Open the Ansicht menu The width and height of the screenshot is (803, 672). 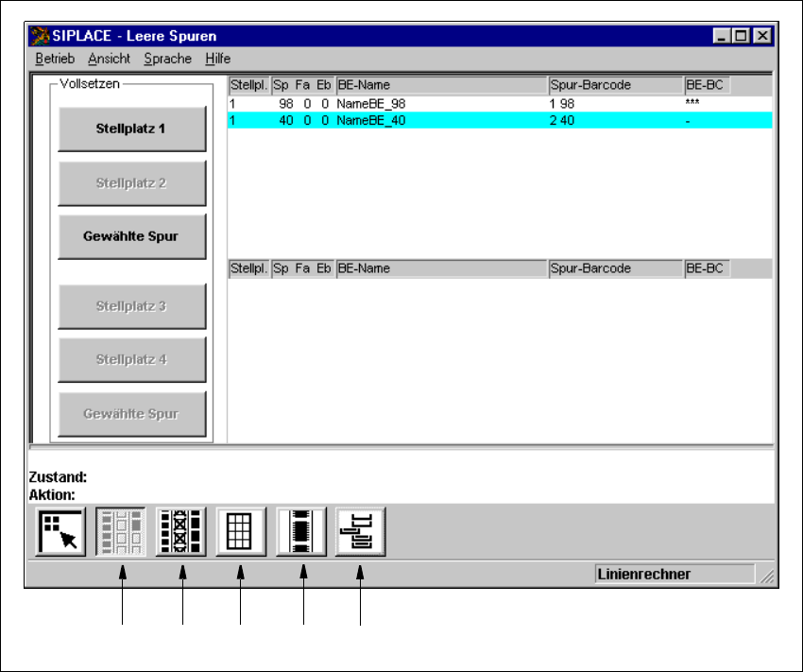tap(109, 59)
